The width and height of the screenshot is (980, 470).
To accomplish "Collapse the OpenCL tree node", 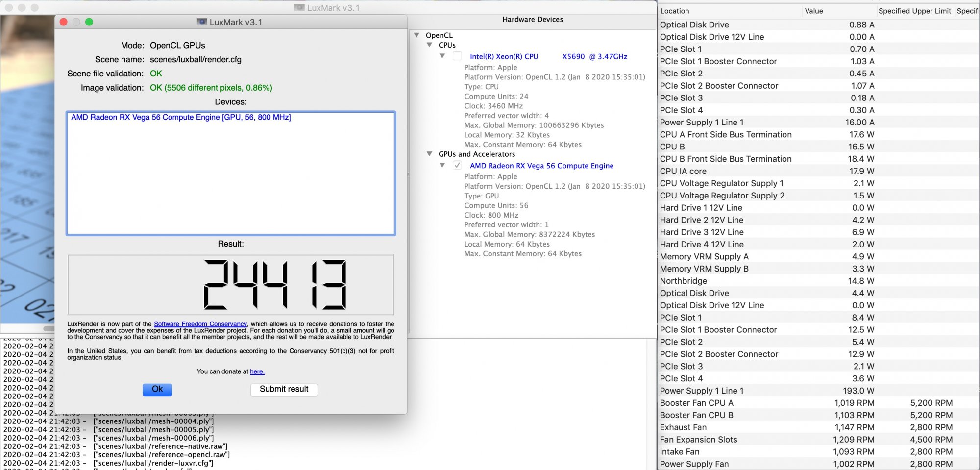I will click(416, 35).
